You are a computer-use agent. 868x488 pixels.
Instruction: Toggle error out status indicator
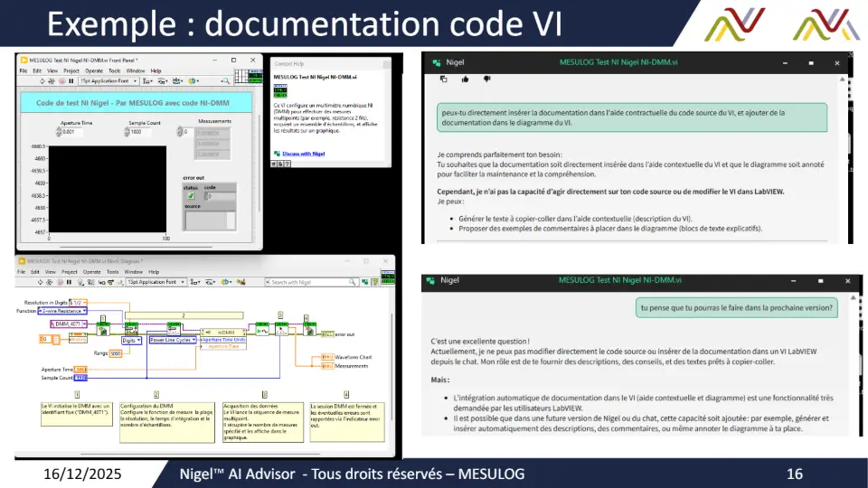coord(191,196)
